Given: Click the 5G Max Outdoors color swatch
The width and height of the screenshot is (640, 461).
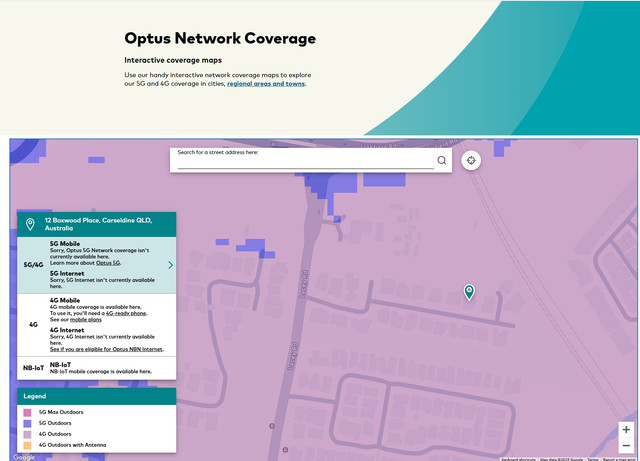Looking at the screenshot, I should coord(27,412).
